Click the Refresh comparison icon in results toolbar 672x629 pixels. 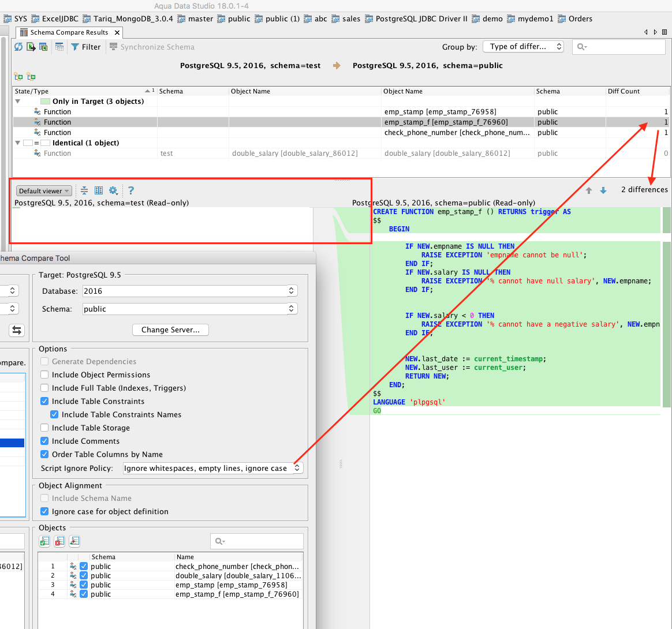[x=18, y=47]
